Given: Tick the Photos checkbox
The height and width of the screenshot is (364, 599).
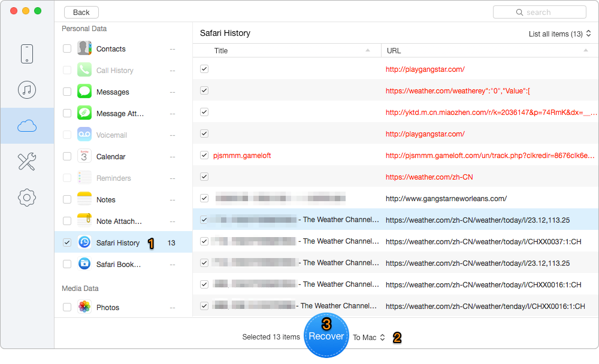Looking at the screenshot, I should click(x=67, y=307).
